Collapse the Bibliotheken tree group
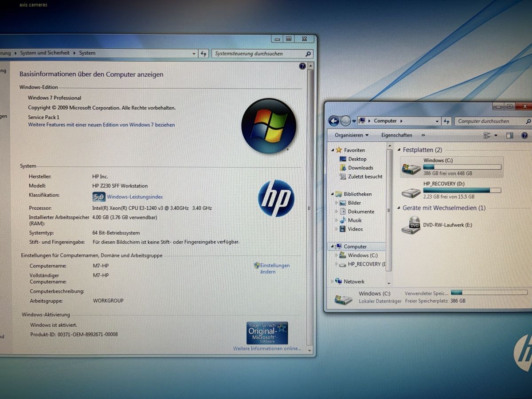 click(x=332, y=194)
